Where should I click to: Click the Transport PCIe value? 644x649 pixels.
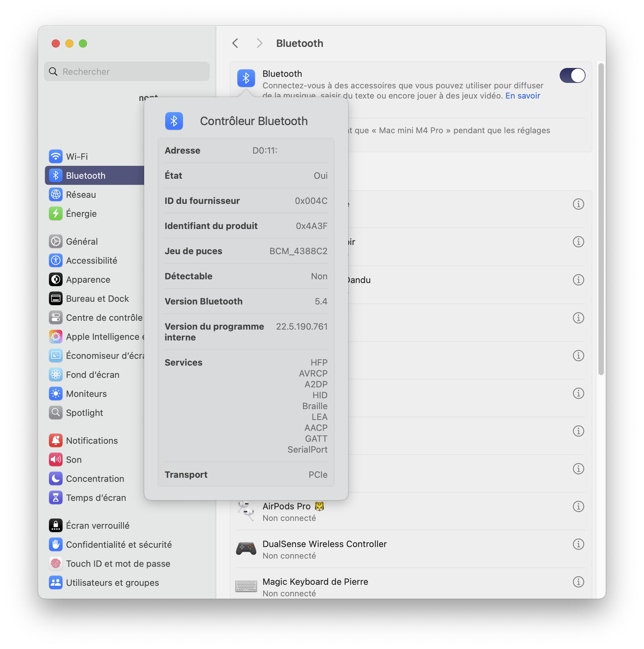318,475
